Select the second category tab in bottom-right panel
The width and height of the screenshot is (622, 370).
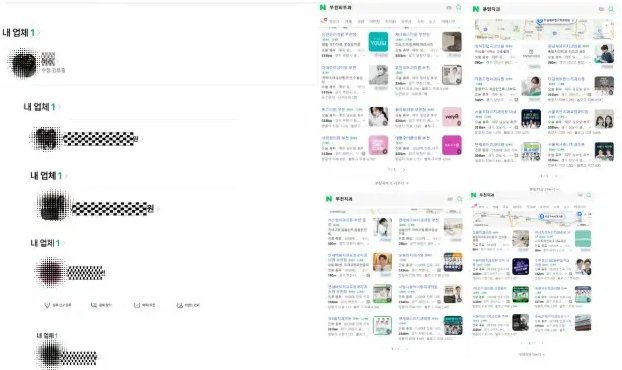pyautogui.click(x=484, y=207)
